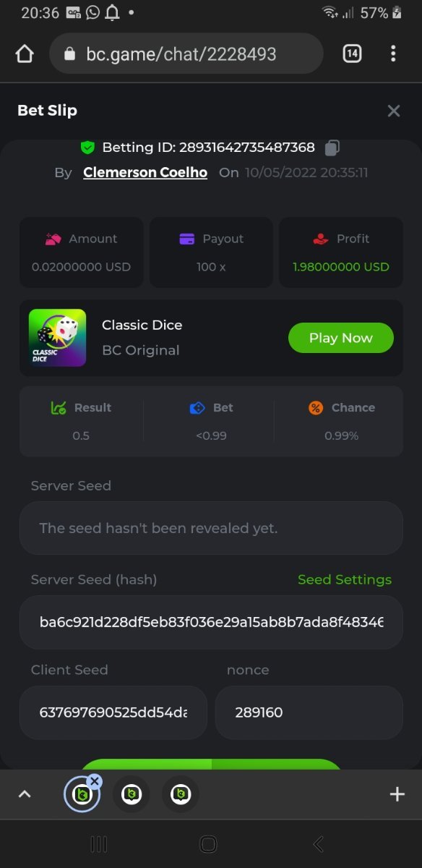Click the Play Now button

(341, 338)
